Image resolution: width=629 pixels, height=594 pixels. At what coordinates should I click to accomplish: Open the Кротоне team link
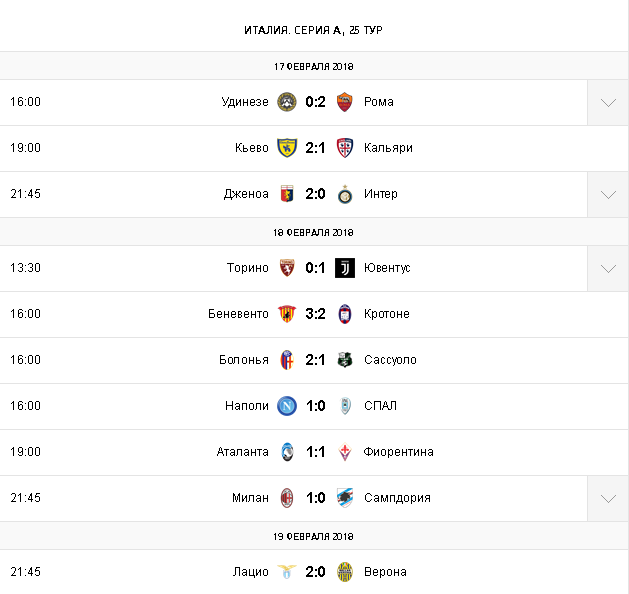(387, 314)
